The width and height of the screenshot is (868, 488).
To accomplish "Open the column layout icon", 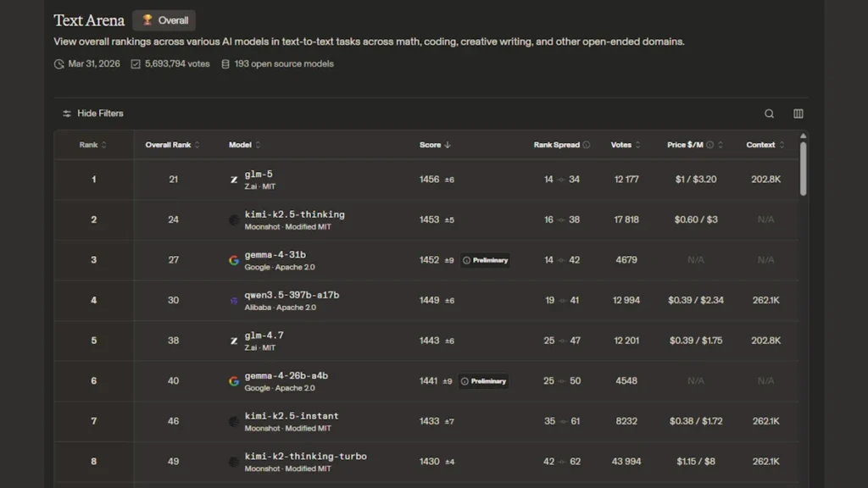I will 798,114.
